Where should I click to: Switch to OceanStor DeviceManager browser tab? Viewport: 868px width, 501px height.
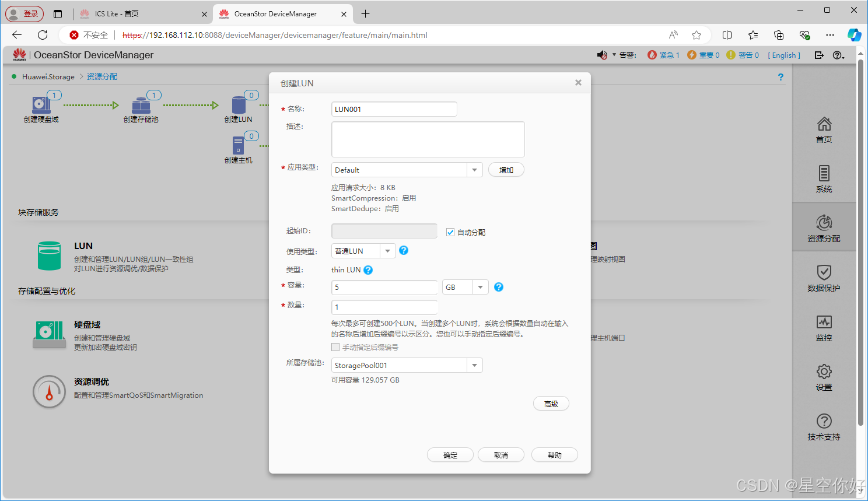282,13
